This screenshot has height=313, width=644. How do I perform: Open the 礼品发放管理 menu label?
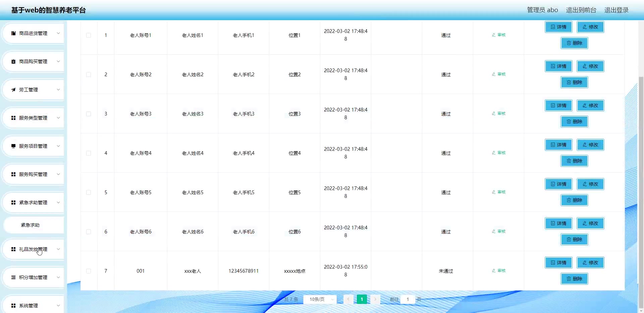point(33,249)
